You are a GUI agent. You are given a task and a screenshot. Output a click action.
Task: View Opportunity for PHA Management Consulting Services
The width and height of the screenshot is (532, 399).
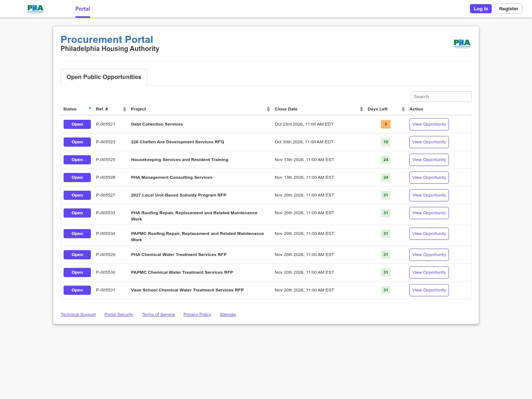click(x=429, y=178)
